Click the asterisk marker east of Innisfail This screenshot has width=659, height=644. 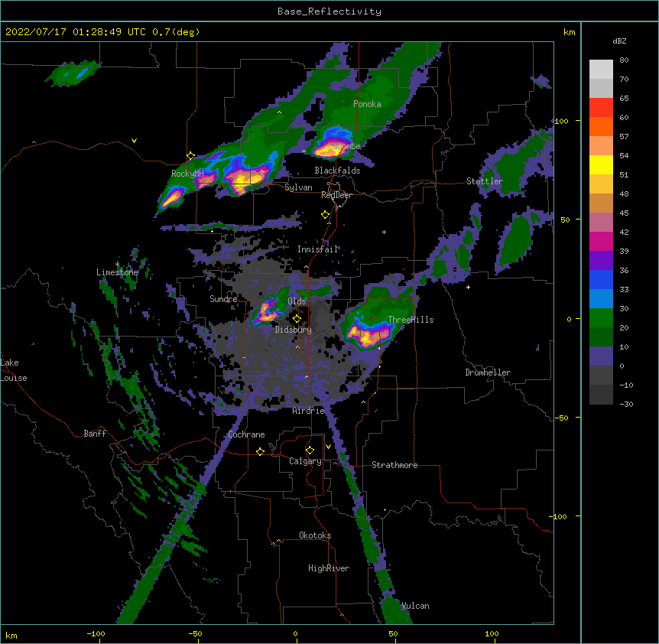click(x=384, y=232)
